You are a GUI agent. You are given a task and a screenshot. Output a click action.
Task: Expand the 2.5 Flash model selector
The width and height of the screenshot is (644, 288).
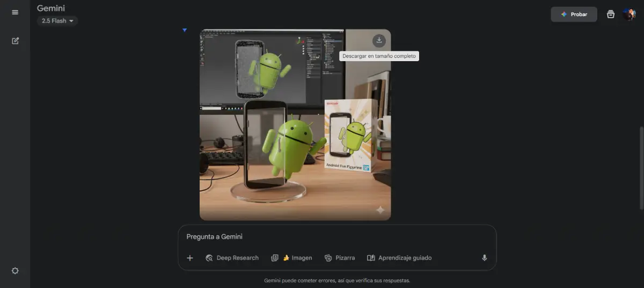(57, 21)
